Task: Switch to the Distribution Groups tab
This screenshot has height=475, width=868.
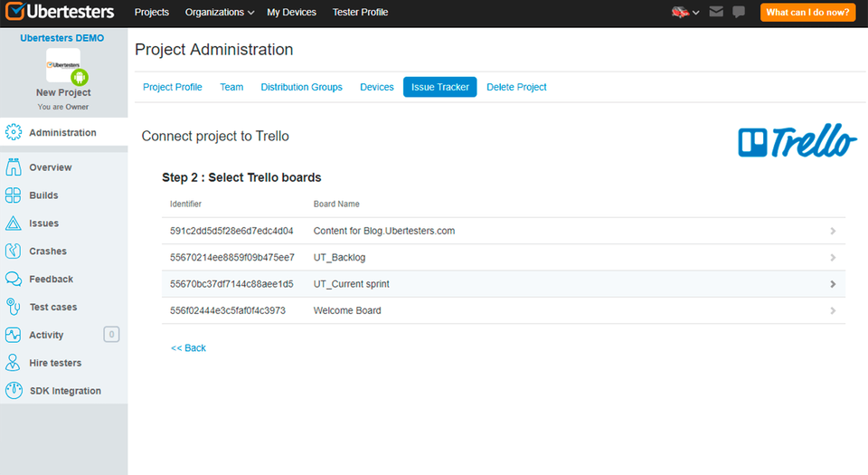Action: click(x=301, y=87)
